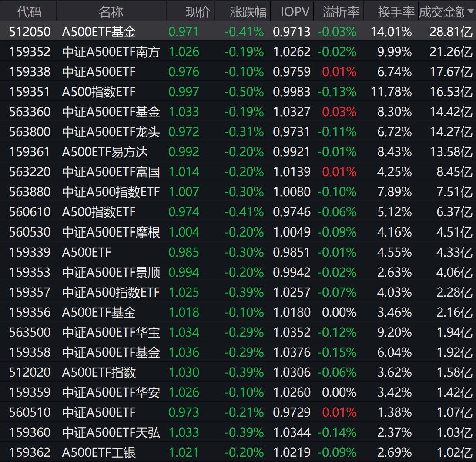Sort by the 溢折率 column header
Viewport: 476px width, 462px height.
pos(341,12)
